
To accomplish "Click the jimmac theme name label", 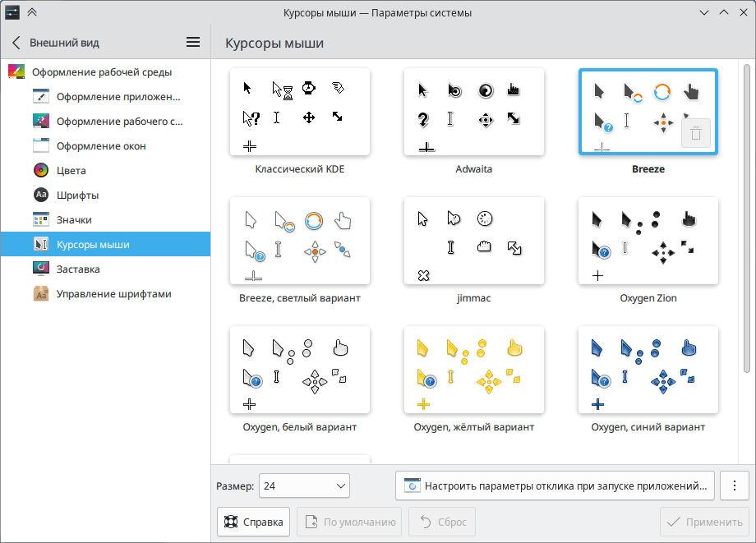I will pos(474,298).
